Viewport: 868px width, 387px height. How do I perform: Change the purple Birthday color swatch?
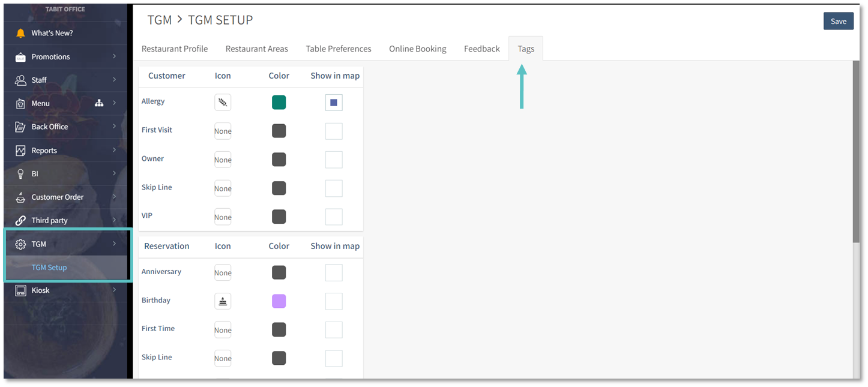tap(279, 301)
